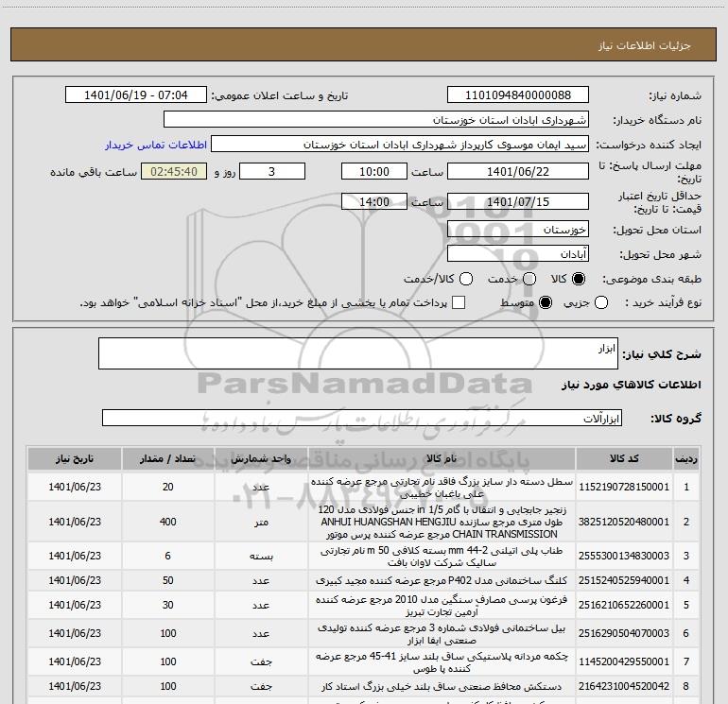
Task: Select the کالا radio button
Action: click(579, 279)
